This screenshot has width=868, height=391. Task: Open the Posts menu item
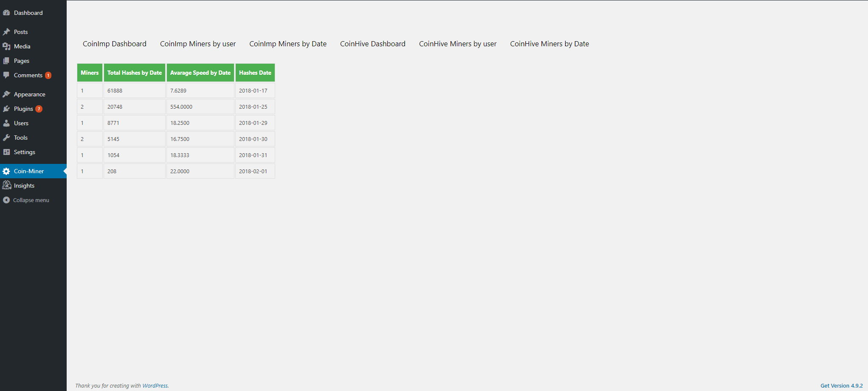(33, 32)
